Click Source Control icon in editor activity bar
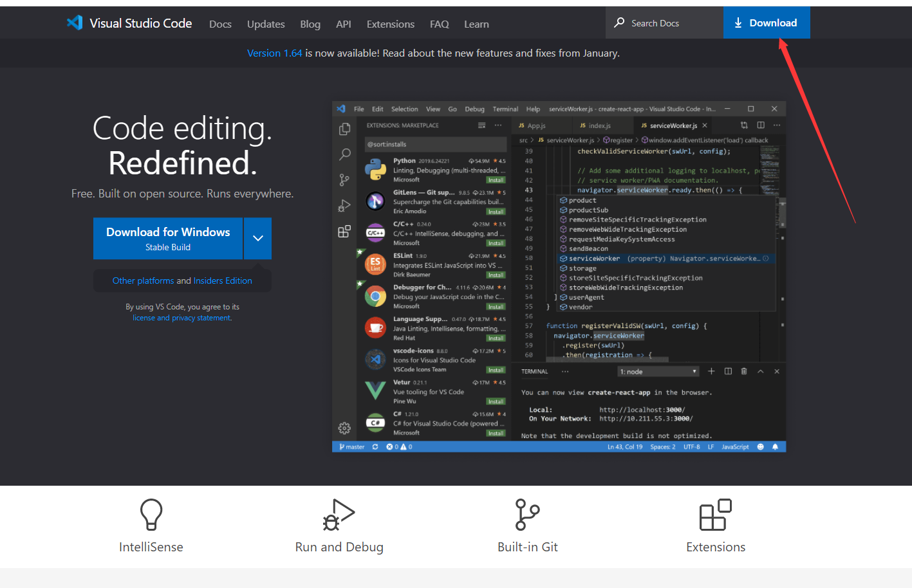 [x=345, y=180]
